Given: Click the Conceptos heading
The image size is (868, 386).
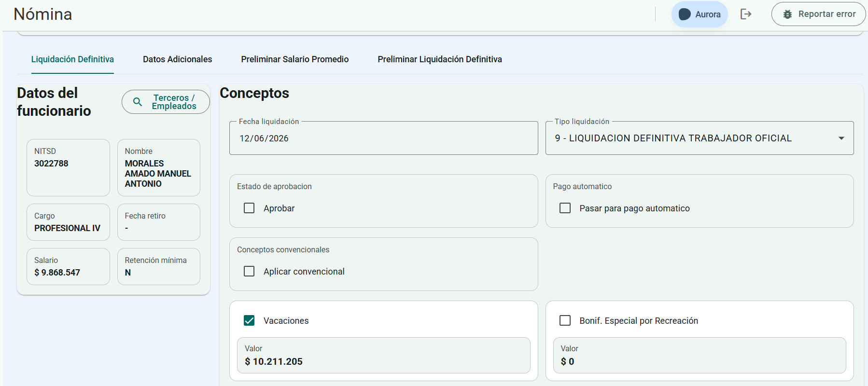Looking at the screenshot, I should [x=254, y=93].
